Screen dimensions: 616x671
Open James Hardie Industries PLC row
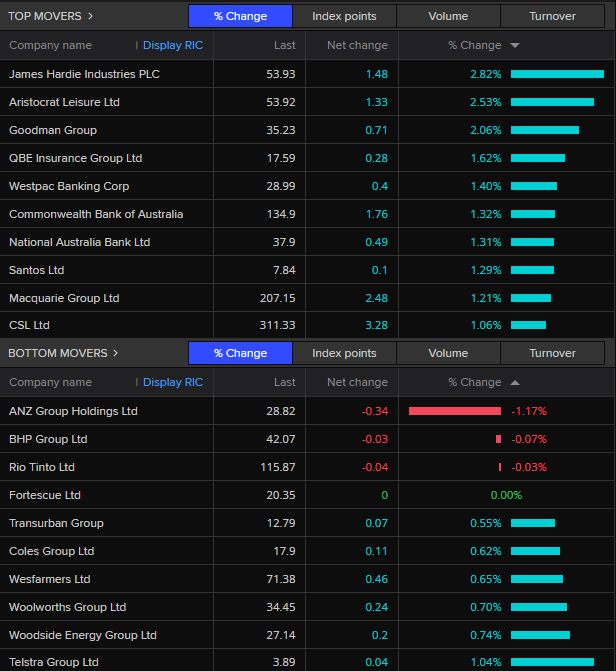[84, 74]
